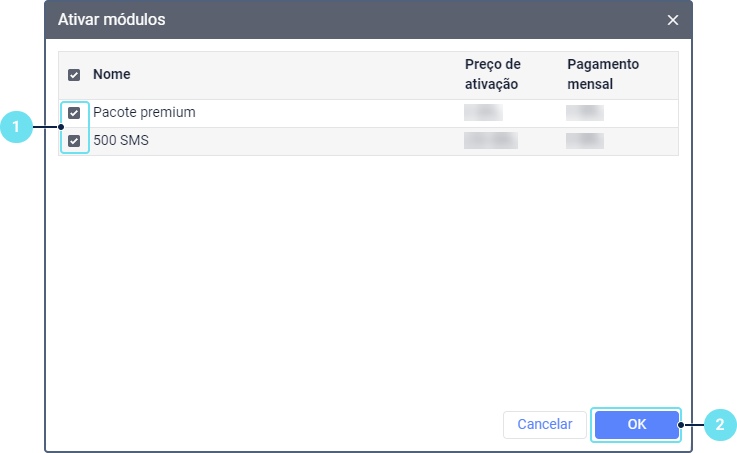Click the blurred activation price for 500 SMS
737x453 pixels.
click(490, 141)
